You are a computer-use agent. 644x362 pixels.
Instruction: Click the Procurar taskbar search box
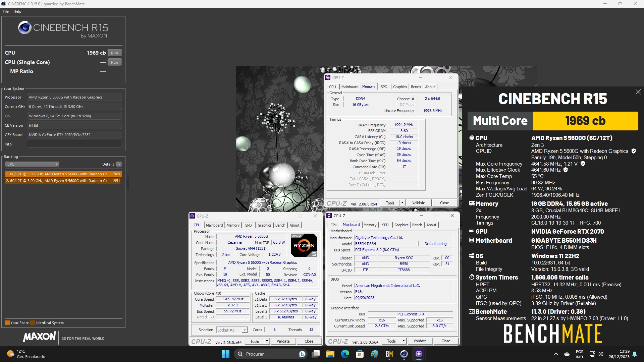coord(271,354)
